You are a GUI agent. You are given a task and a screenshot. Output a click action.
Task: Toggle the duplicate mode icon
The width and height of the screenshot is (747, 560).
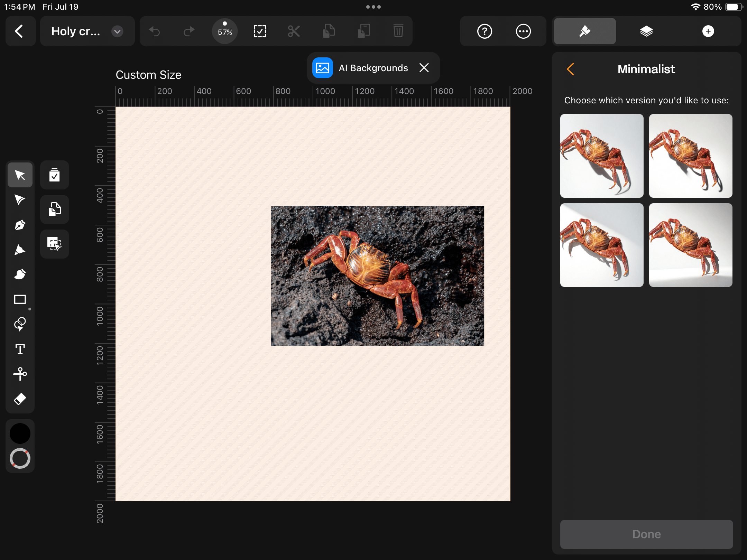[55, 209]
